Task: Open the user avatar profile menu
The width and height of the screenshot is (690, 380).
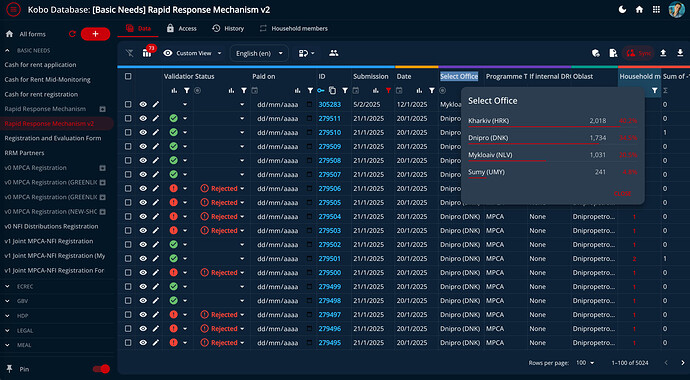Action: click(x=676, y=10)
